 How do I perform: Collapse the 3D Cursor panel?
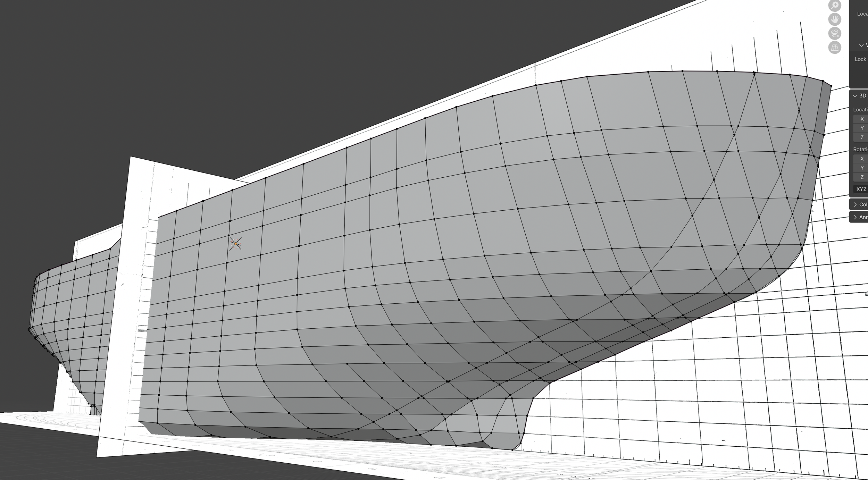(x=855, y=95)
